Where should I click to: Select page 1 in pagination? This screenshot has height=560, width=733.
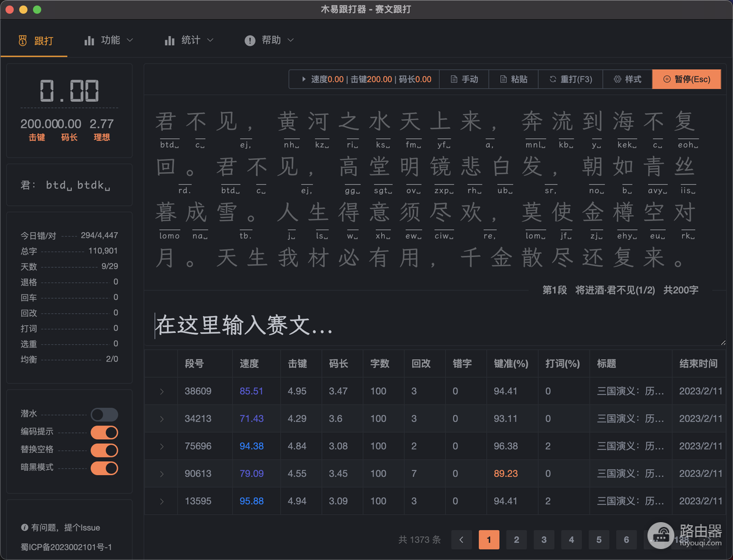pos(489,540)
